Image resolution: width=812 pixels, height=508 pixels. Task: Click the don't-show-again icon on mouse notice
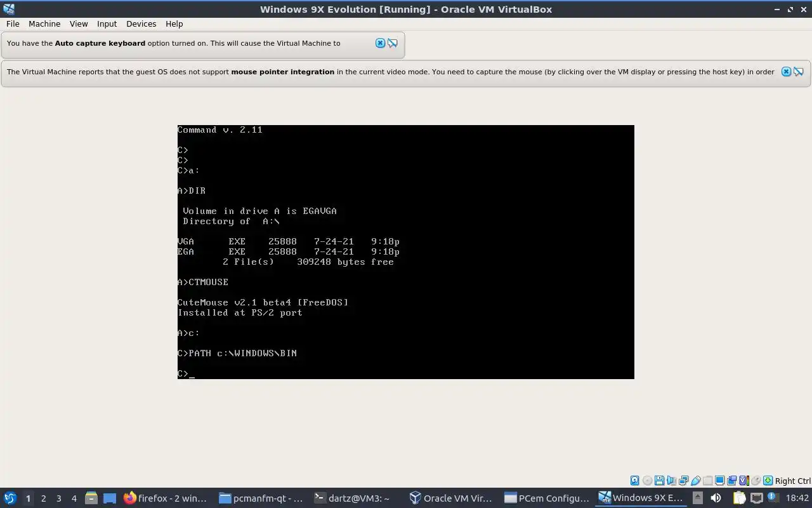799,72
